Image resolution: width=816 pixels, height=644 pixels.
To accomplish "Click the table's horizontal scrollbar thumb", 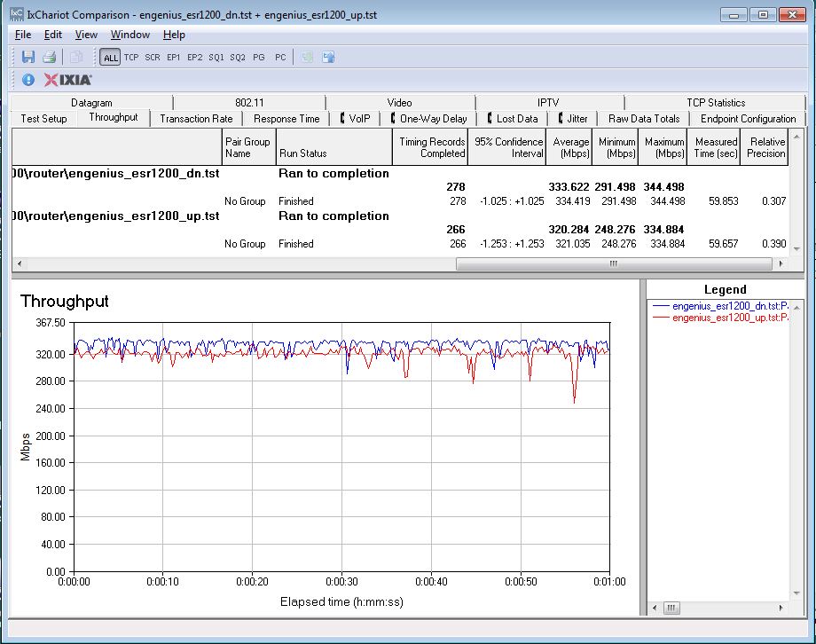I will 614,263.
